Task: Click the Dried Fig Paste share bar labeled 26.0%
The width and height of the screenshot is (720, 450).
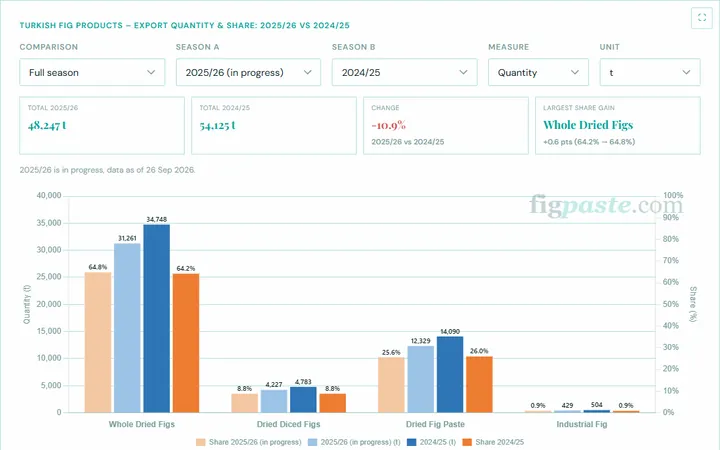Action: [479, 384]
